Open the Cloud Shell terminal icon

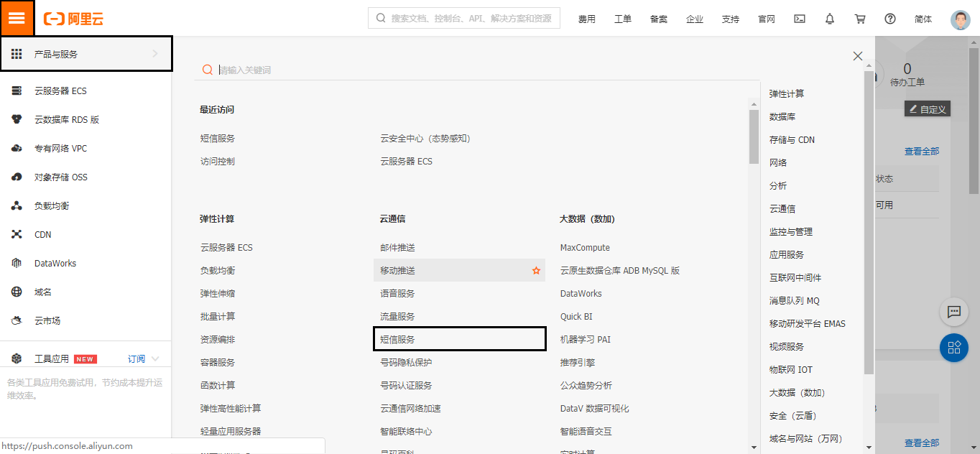pyautogui.click(x=800, y=19)
